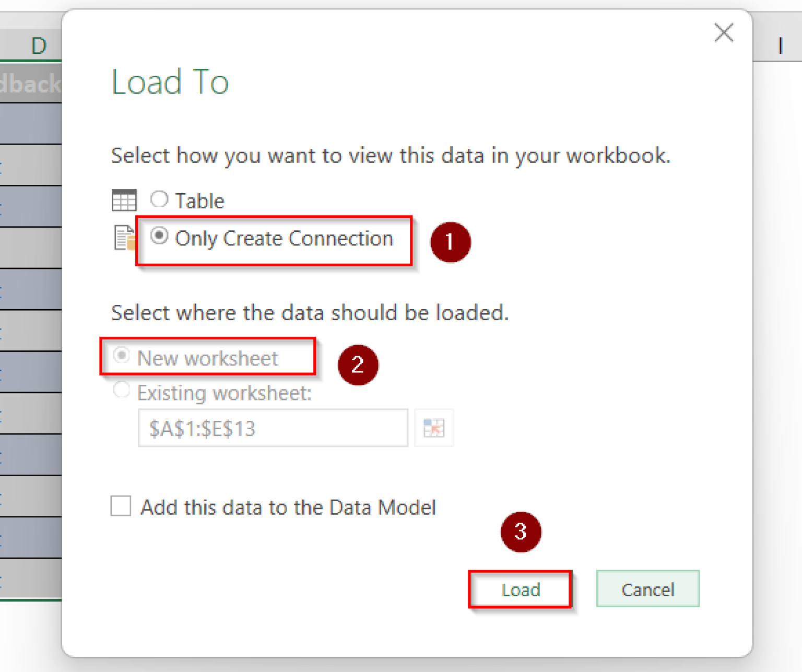Choose the New worksheet option
This screenshot has height=672, width=802.
pos(121,356)
